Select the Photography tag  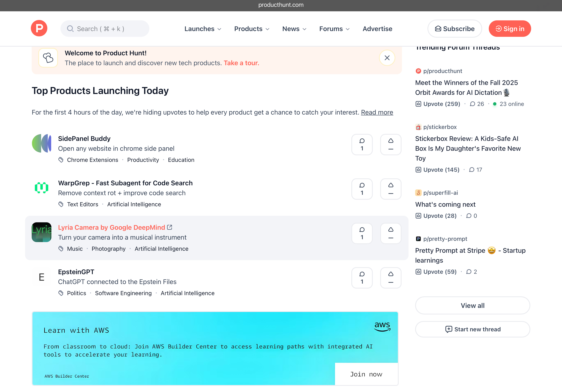[x=108, y=249]
